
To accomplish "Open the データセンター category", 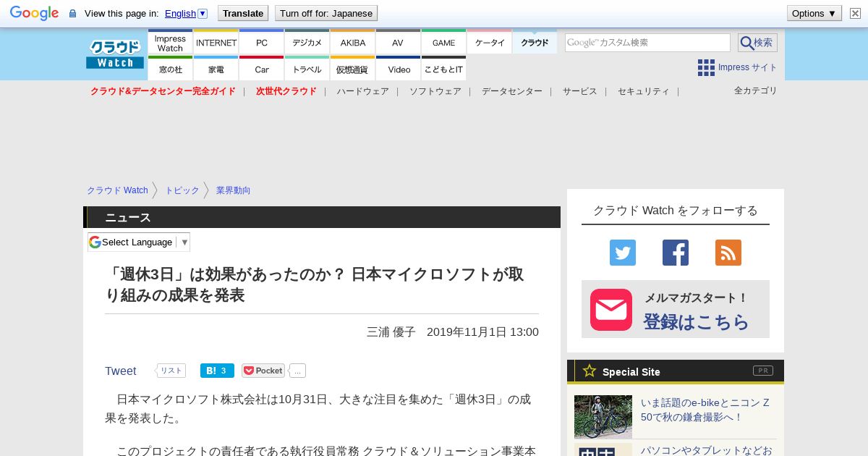I will click(x=512, y=91).
